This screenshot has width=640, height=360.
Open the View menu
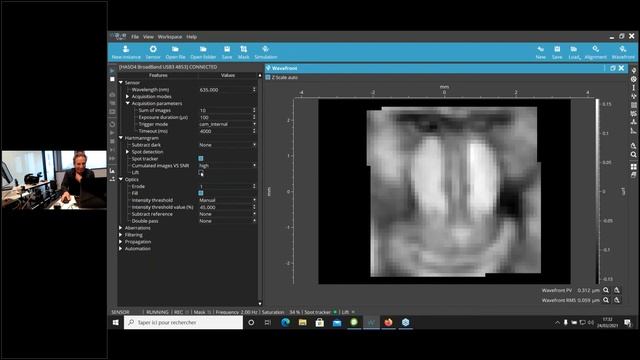(148, 37)
